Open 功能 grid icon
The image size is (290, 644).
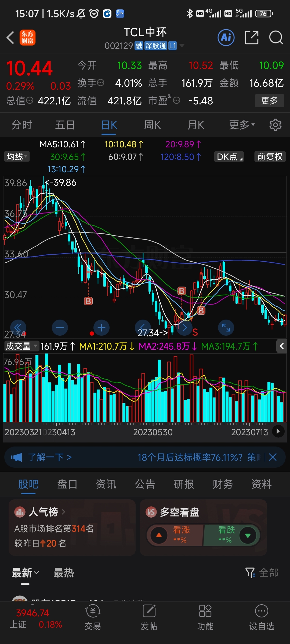[205, 617]
